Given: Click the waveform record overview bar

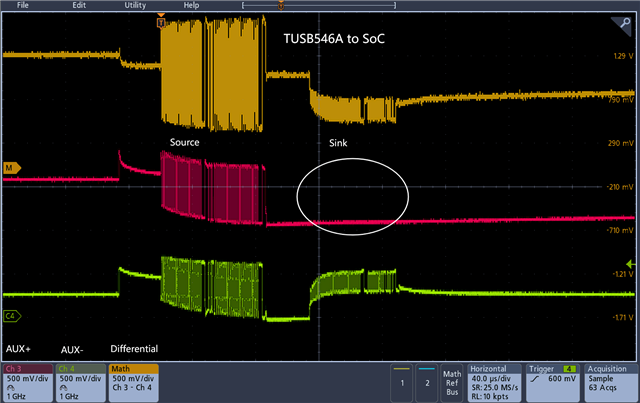Looking at the screenshot, I should (319, 5).
